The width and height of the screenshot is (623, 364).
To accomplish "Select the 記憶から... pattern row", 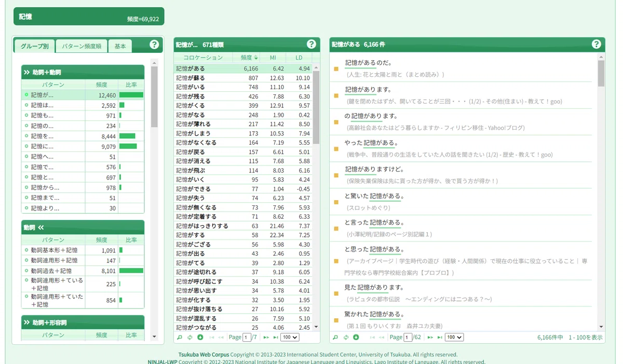I will coord(83,188).
